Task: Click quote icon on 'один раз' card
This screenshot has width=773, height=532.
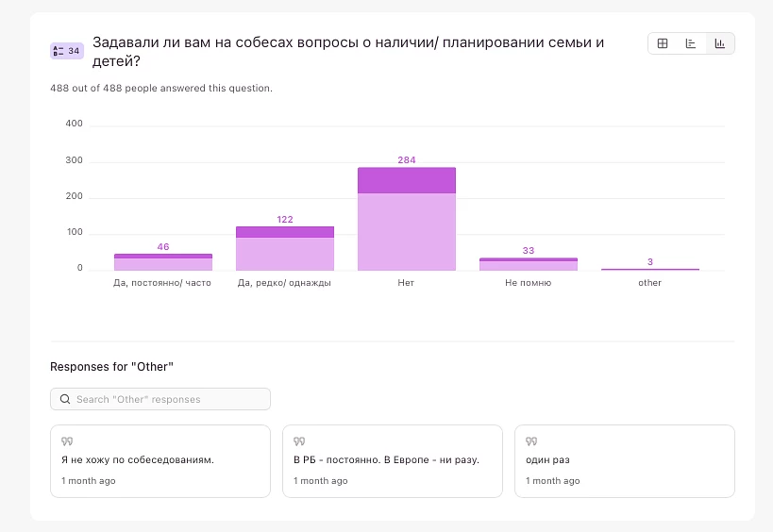Action: (530, 441)
